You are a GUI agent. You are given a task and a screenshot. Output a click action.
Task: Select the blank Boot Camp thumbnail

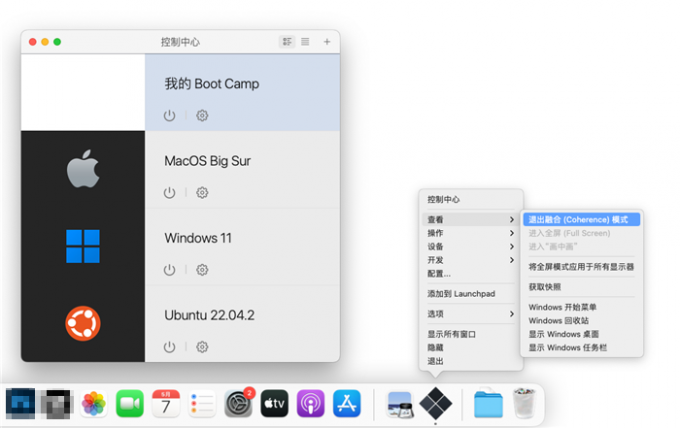click(x=83, y=92)
